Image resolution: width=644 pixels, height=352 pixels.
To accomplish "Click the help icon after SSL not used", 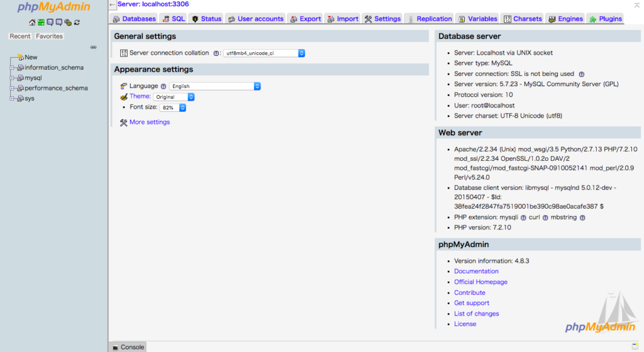I will point(582,74).
